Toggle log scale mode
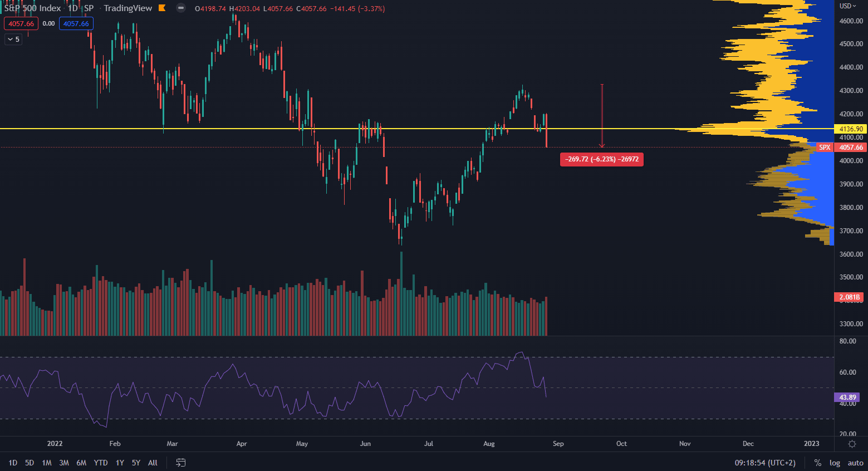The image size is (868, 471). [x=835, y=463]
